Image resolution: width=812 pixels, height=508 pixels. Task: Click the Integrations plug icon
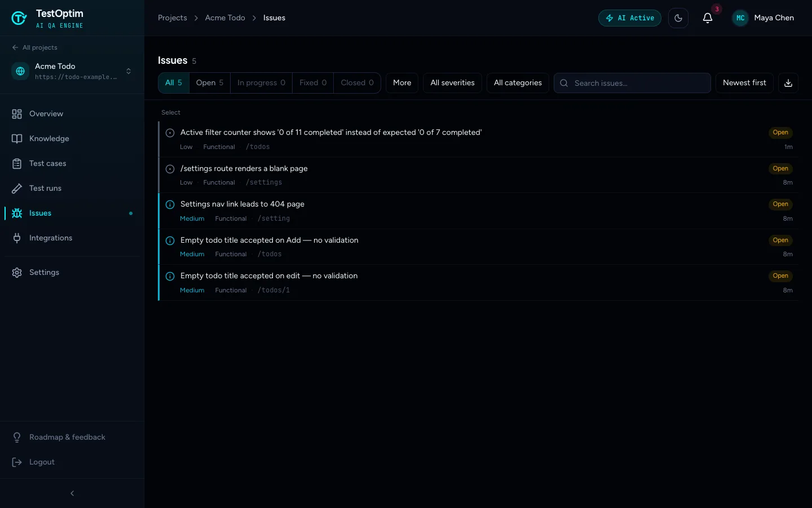(17, 238)
